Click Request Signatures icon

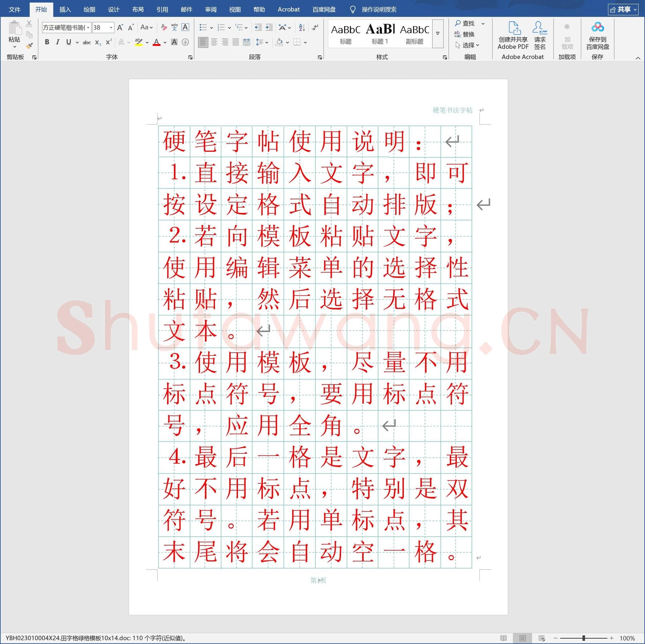tap(540, 35)
